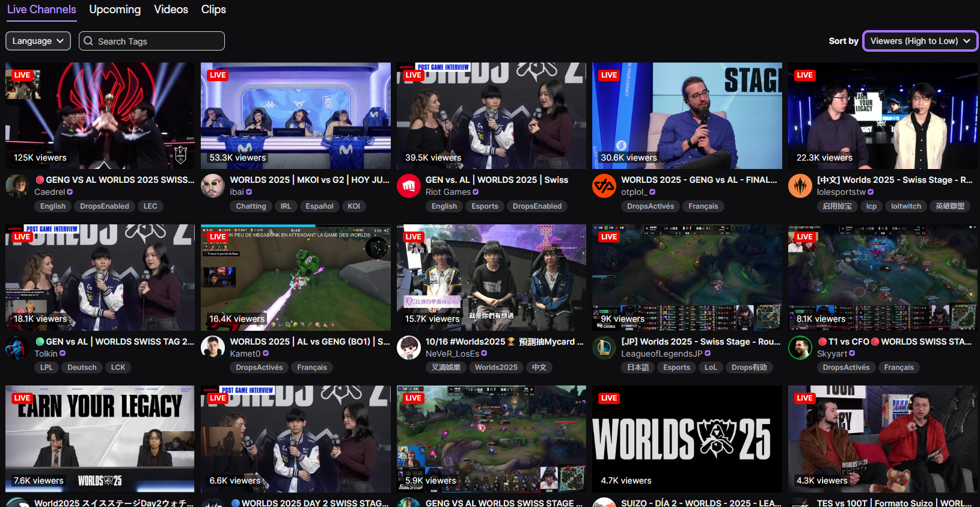The width and height of the screenshot is (980, 507).
Task: Filter by DropsActivés tag under otplol_
Action: [x=651, y=206]
